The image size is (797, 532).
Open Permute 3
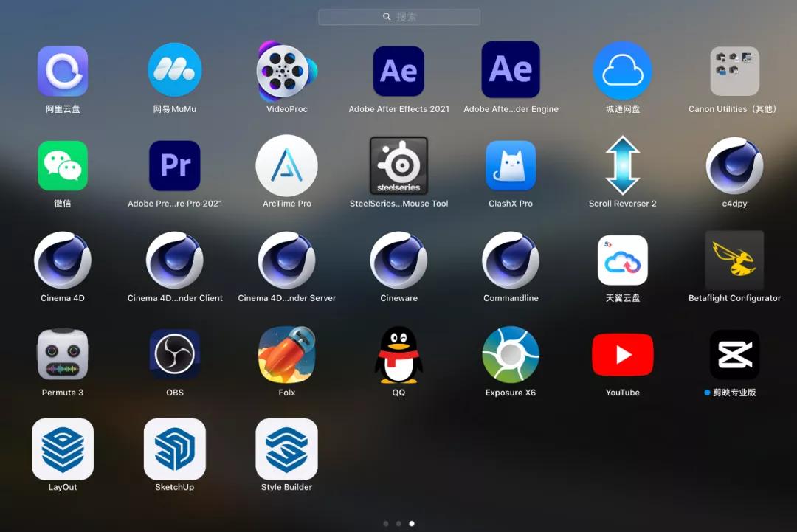(x=63, y=354)
